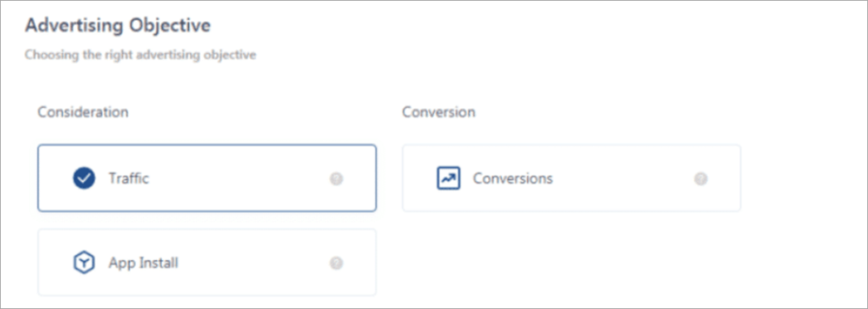Open the help tooltip icon for Traffic
Image resolution: width=868 pixels, height=309 pixels.
click(x=337, y=179)
